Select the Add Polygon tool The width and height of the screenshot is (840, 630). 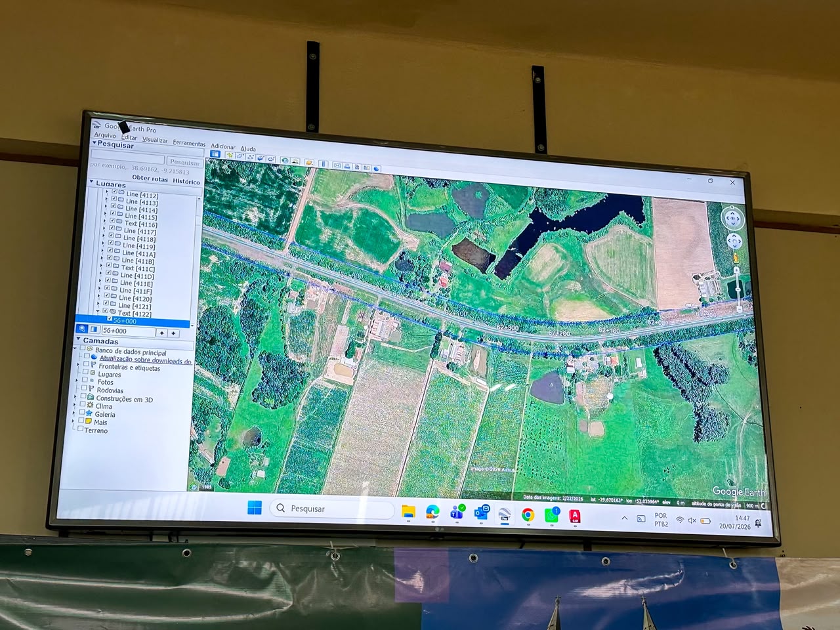point(240,156)
